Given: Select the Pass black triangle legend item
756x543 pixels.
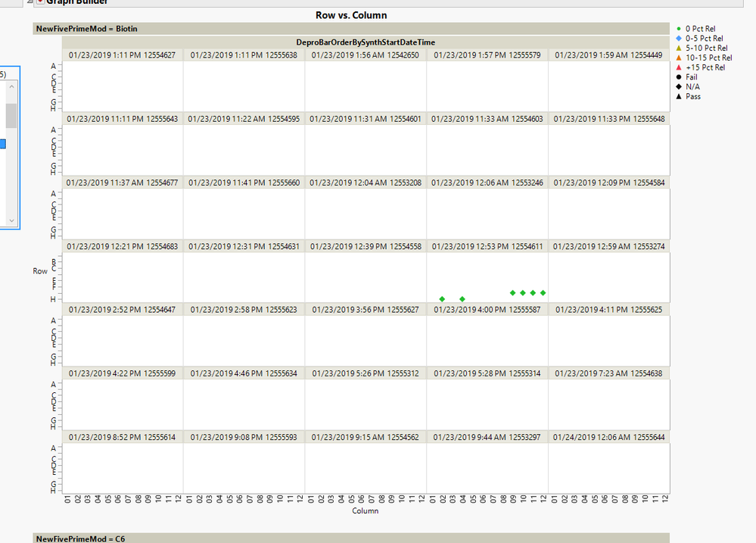Looking at the screenshot, I should (679, 96).
